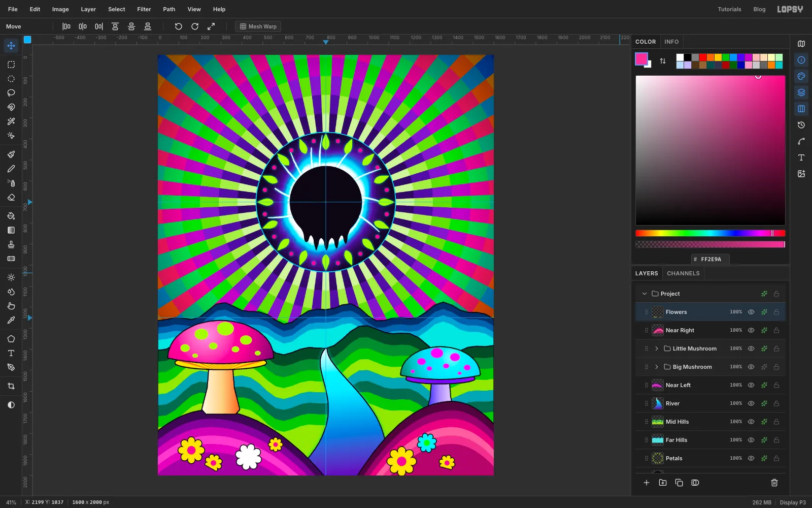
Task: Open the Tutorials link
Action: click(x=729, y=9)
